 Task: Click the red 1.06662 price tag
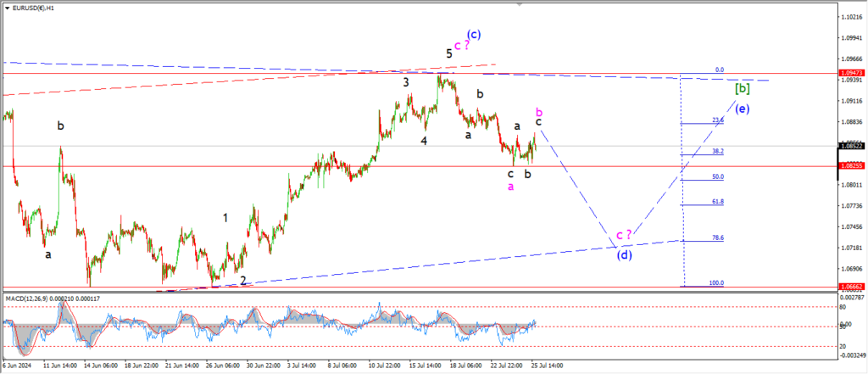click(x=851, y=287)
